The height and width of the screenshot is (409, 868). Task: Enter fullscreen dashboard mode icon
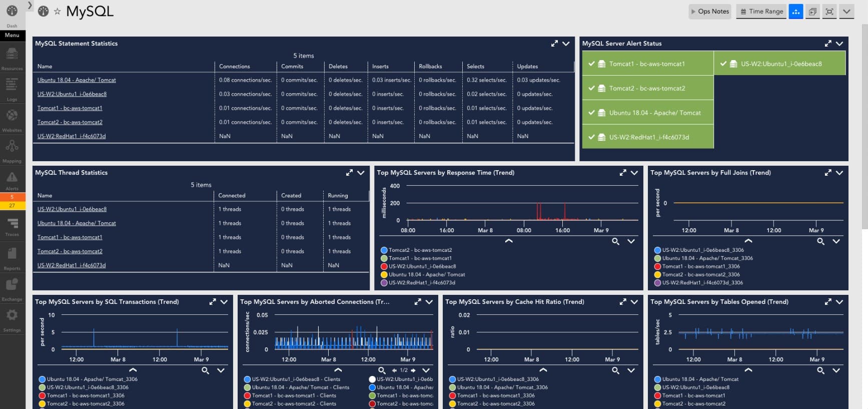829,12
